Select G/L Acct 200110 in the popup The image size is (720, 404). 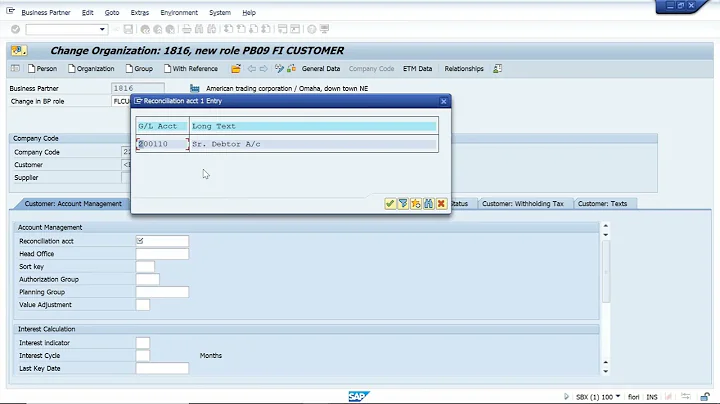[x=163, y=144]
